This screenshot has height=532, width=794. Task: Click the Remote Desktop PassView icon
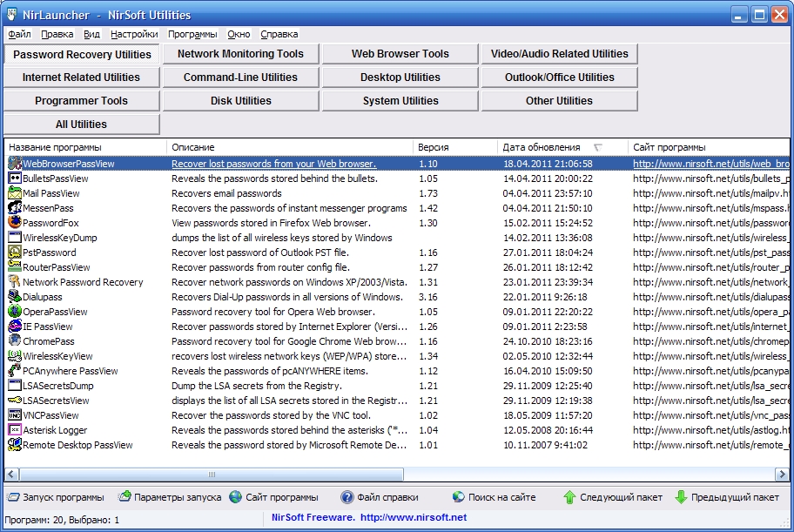(15, 444)
